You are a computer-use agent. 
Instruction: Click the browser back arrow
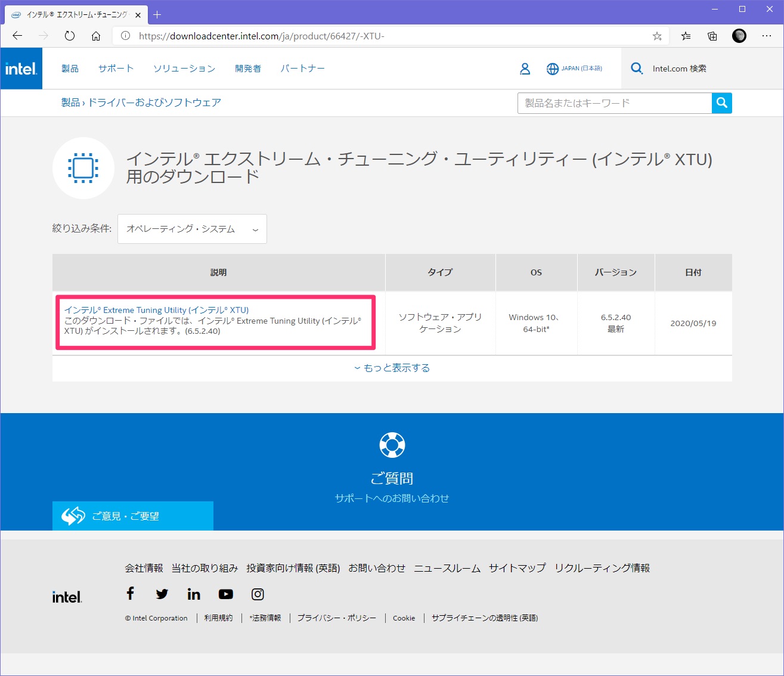(x=17, y=36)
